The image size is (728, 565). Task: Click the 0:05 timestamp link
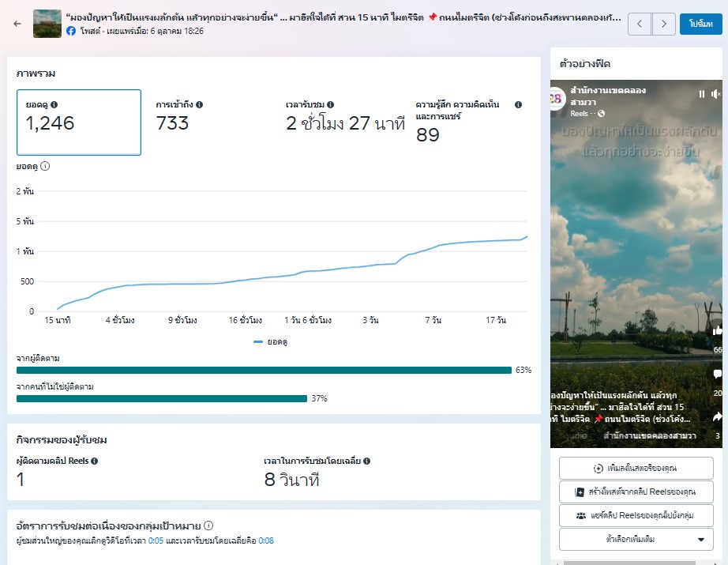pyautogui.click(x=156, y=541)
